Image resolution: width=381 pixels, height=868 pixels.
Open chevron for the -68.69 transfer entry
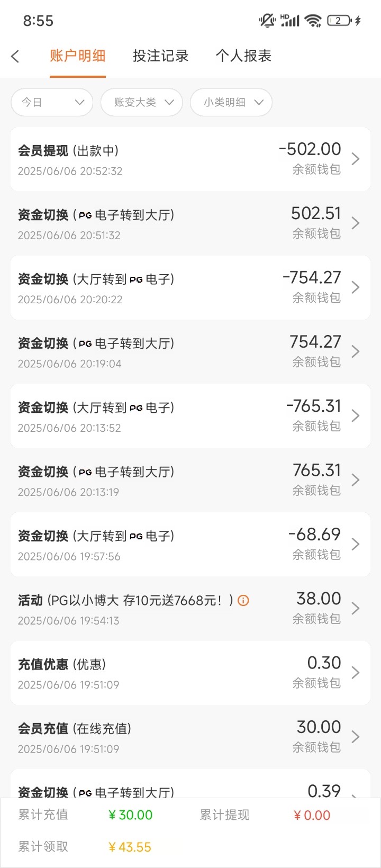(356, 544)
